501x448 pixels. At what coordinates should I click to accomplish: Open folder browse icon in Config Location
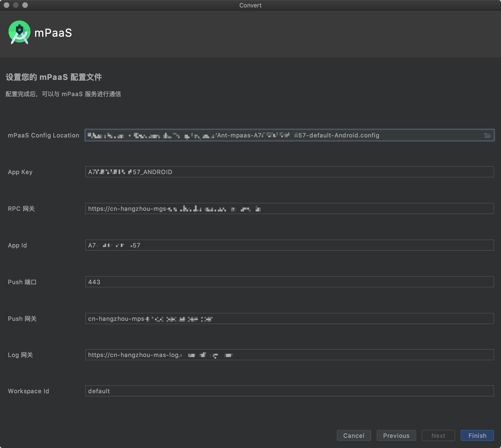[487, 135]
